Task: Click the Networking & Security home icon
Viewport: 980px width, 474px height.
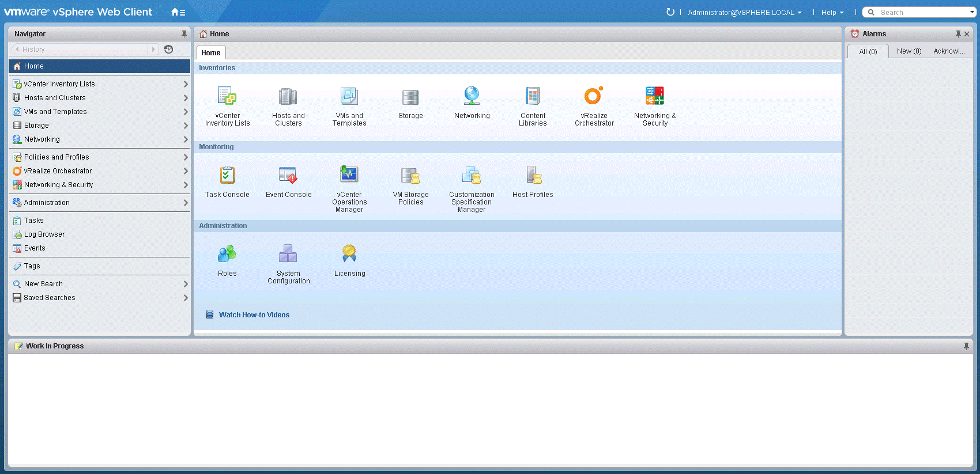Action: pyautogui.click(x=655, y=96)
